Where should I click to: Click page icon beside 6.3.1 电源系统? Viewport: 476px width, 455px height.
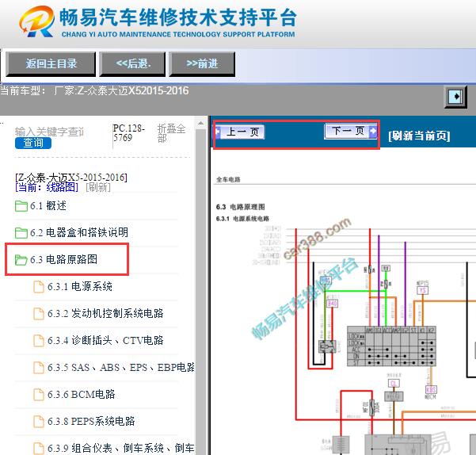[39, 287]
